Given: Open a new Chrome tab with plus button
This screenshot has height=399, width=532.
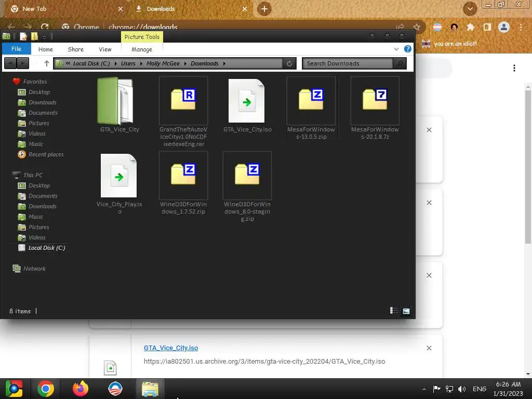Looking at the screenshot, I should 264,9.
